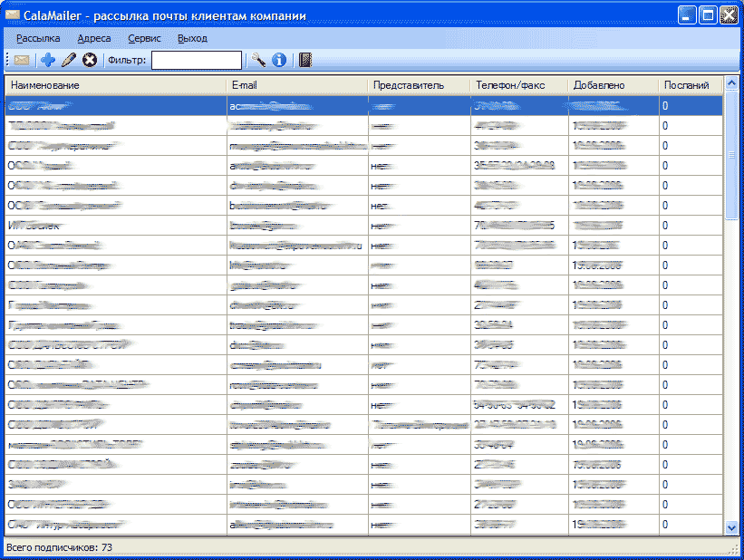
Task: Click the door exit icon in toolbar
Action: pyautogui.click(x=305, y=61)
